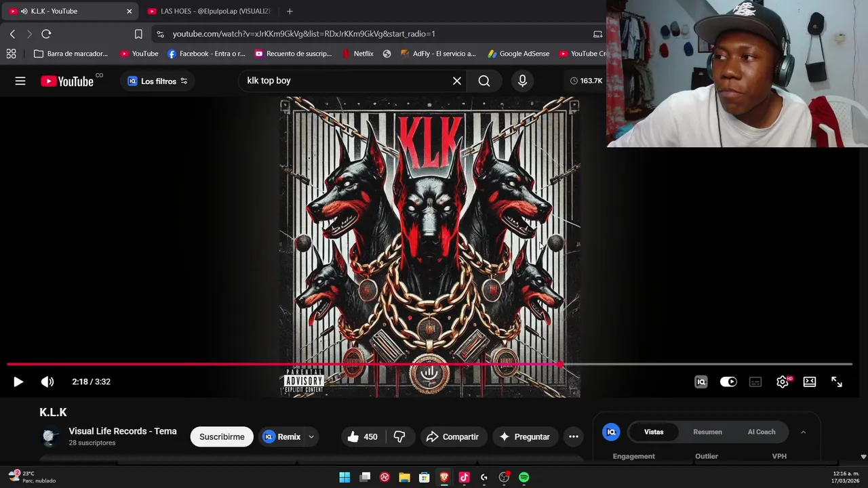Open Recuento de suscrip... bookmark

(x=293, y=54)
